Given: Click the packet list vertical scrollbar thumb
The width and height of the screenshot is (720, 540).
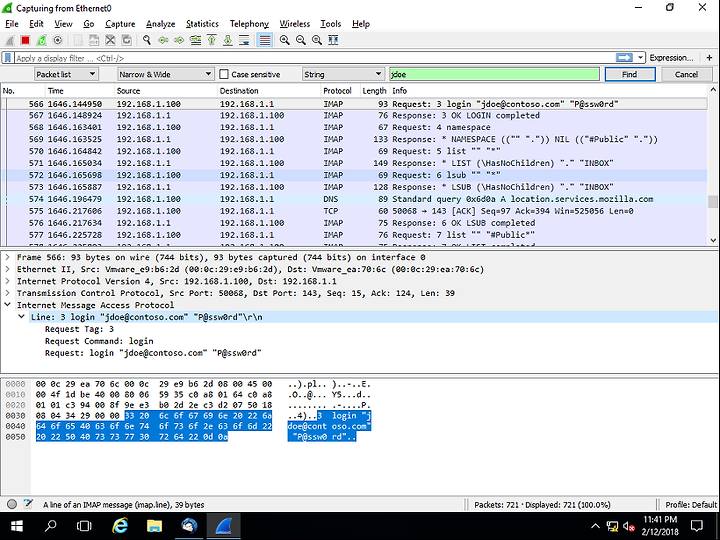Looking at the screenshot, I should [x=713, y=202].
